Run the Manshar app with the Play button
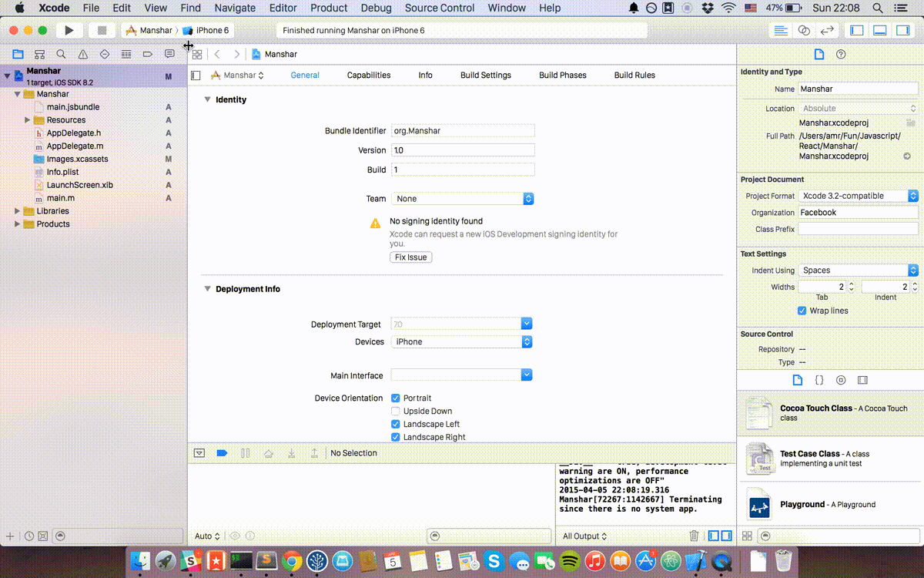Viewport: 924px width, 578px height. click(69, 30)
